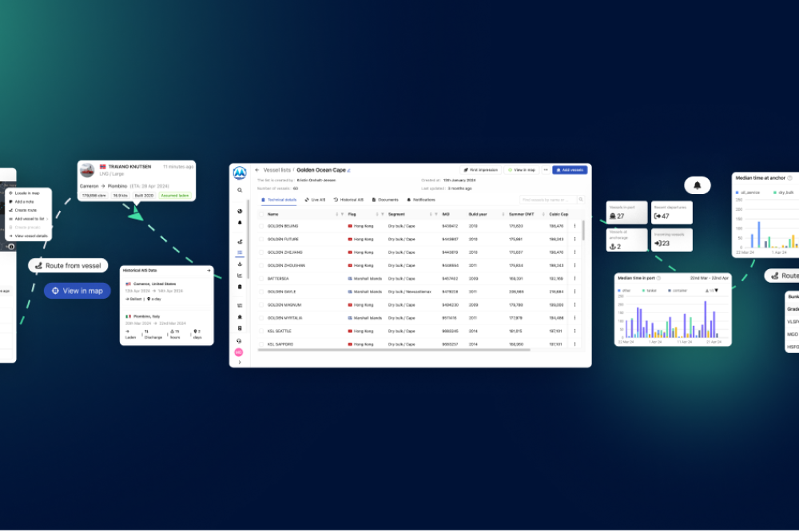Screen dimensions: 799x532
Task: Click the notification bell bubble icon
Action: (698, 185)
